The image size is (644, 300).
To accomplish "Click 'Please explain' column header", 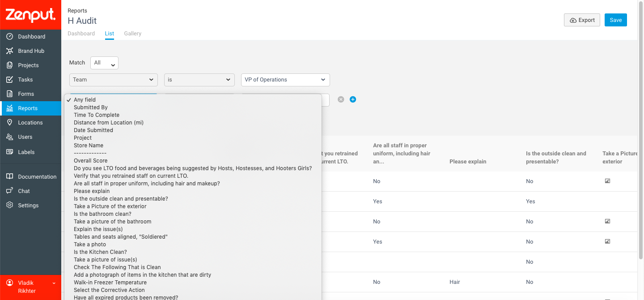I will point(468,162).
